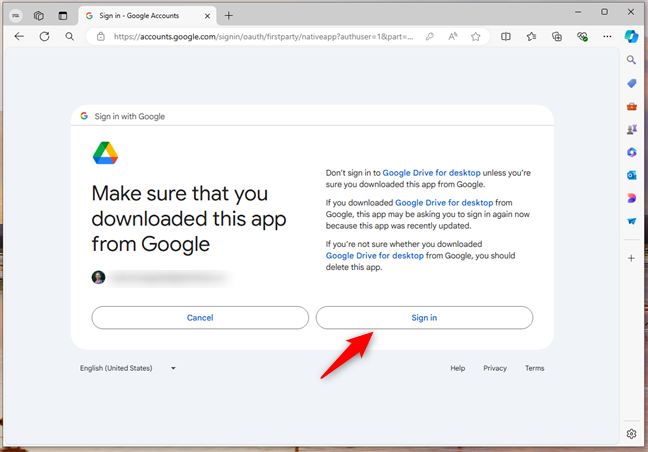Open sidebar Telegram-style paper plane icon
The width and height of the screenshot is (648, 452).
pyautogui.click(x=631, y=221)
